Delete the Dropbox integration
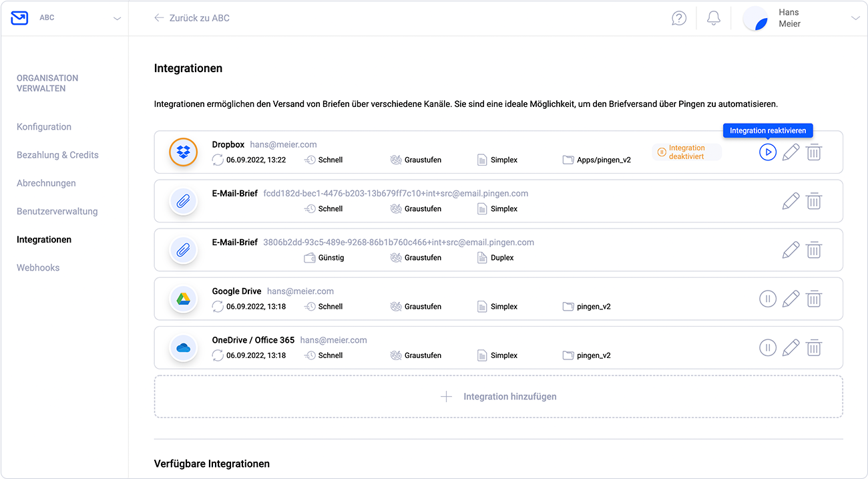 pyautogui.click(x=813, y=152)
